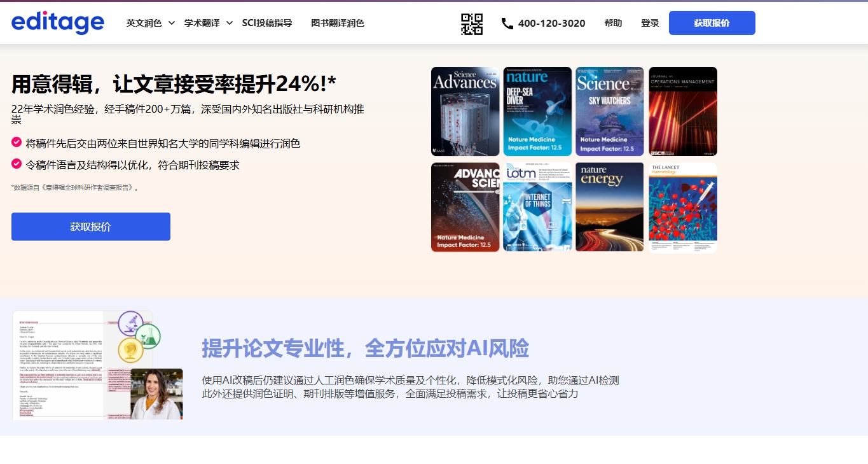Viewport: 868px width, 464px height.
Task: Open Journal of Operations Management cover
Action: [x=683, y=111]
